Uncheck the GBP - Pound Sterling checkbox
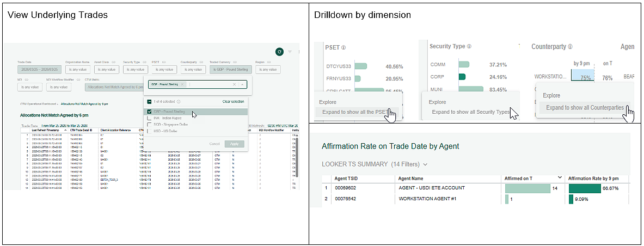Screen dimensions: 644x246 point(149,112)
